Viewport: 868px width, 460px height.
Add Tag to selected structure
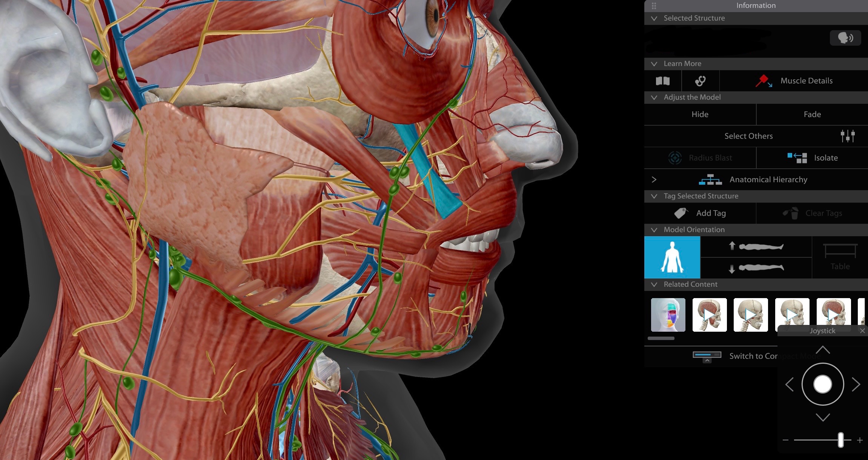tap(700, 213)
